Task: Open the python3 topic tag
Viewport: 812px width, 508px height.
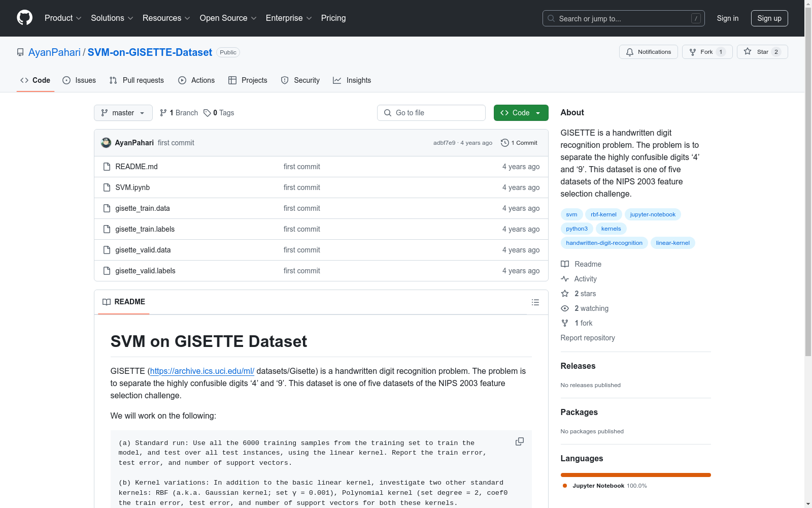Action: pyautogui.click(x=577, y=229)
